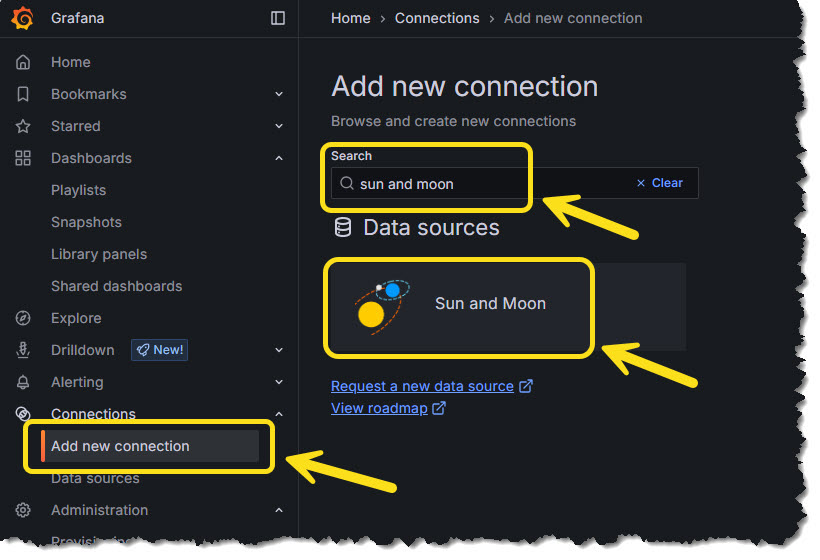Expand the Bookmarks section chevron
820x560 pixels.
pos(279,94)
